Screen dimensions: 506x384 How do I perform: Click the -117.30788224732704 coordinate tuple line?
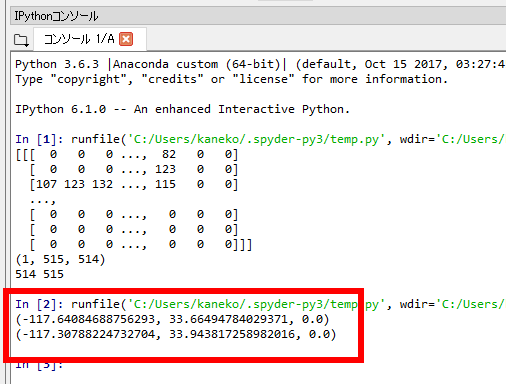point(176,334)
